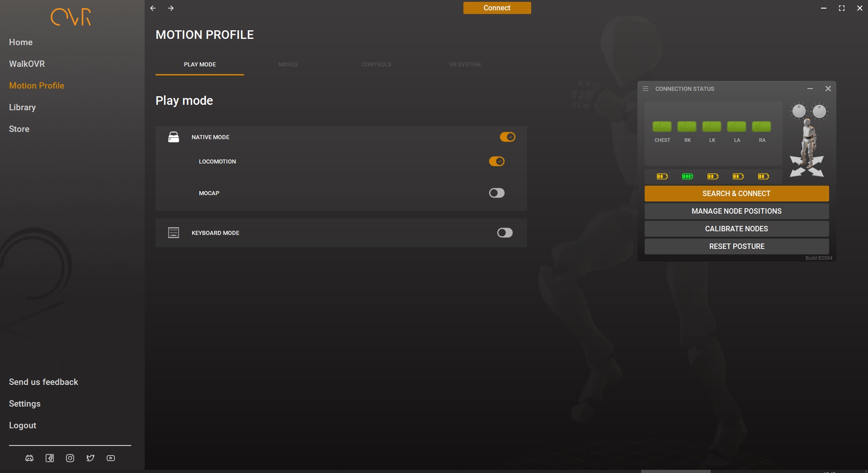Open the Facebook social icon
Screen dimensions: 868x473
pyautogui.click(x=50, y=458)
